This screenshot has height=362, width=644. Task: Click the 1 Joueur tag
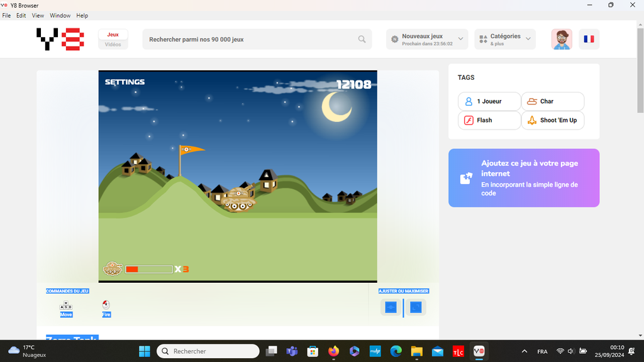pos(489,101)
